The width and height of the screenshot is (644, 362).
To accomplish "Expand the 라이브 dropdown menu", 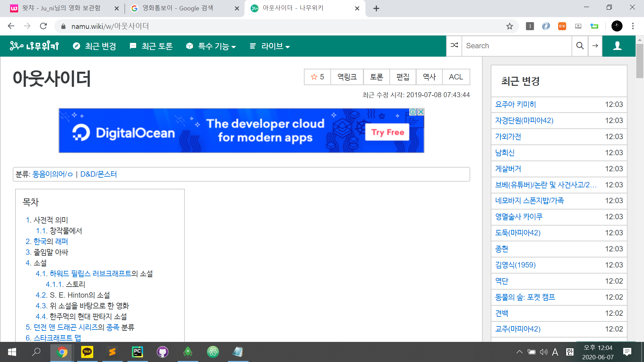I will pyautogui.click(x=270, y=46).
